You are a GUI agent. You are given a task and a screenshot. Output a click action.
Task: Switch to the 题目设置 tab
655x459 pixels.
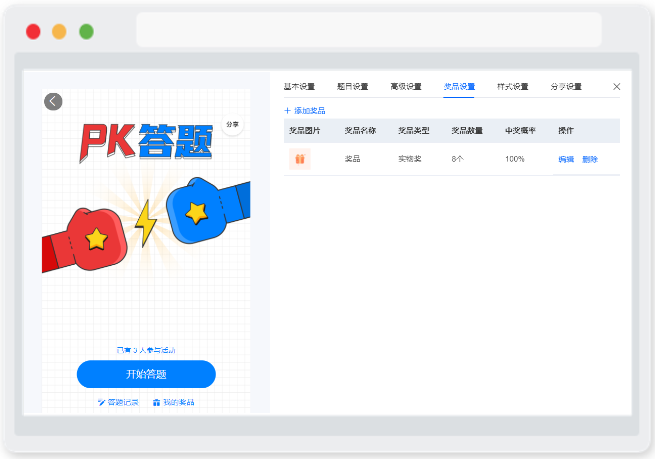click(x=353, y=86)
